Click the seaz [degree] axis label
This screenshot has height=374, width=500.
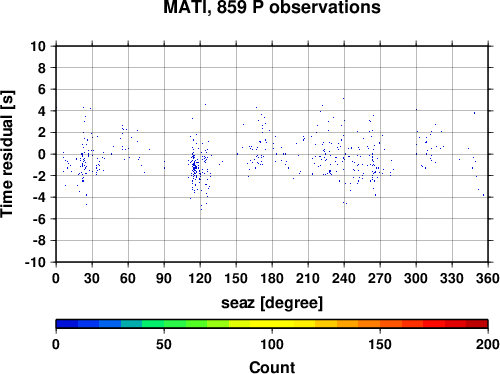[272, 303]
